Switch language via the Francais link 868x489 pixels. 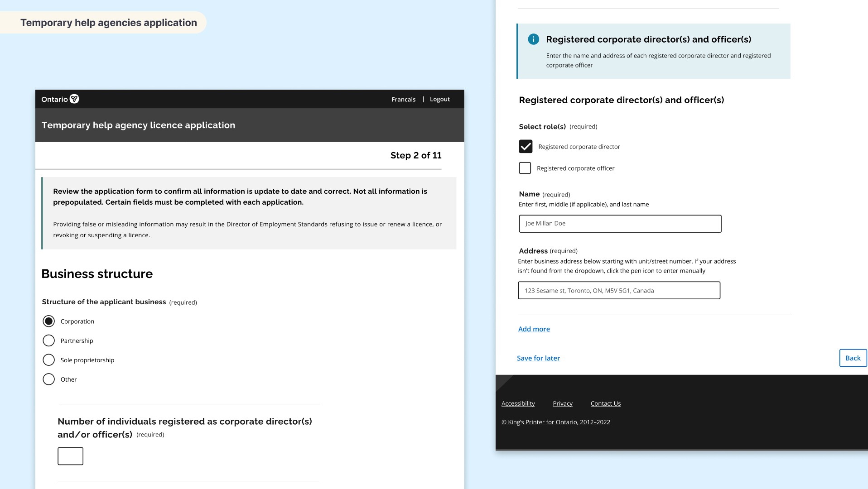pyautogui.click(x=403, y=99)
